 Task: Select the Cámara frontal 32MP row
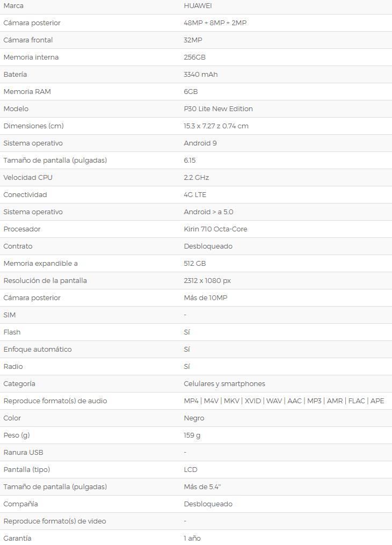(196, 40)
